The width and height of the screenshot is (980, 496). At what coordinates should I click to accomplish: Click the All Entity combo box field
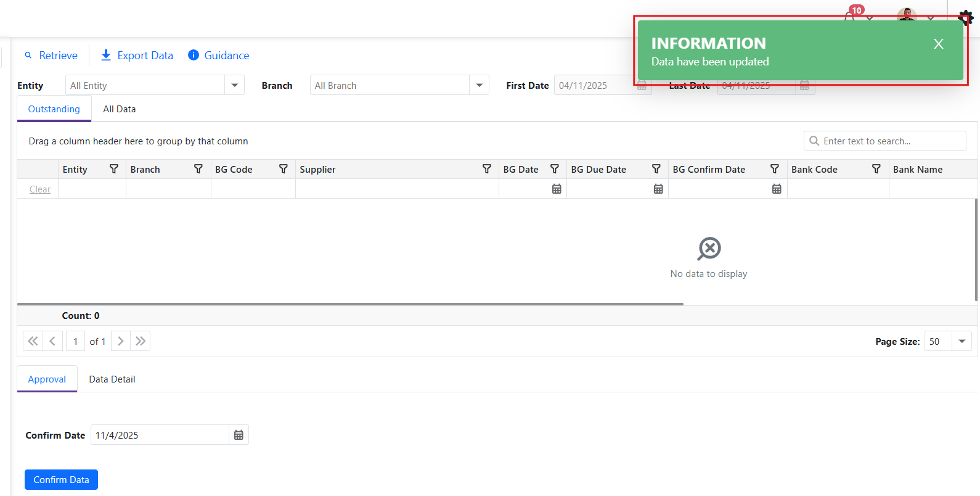point(145,85)
